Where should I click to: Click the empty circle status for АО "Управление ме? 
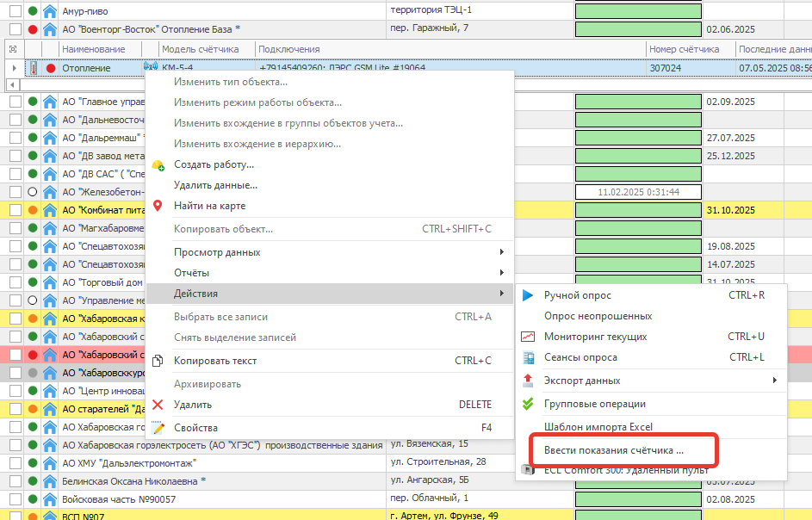click(33, 300)
